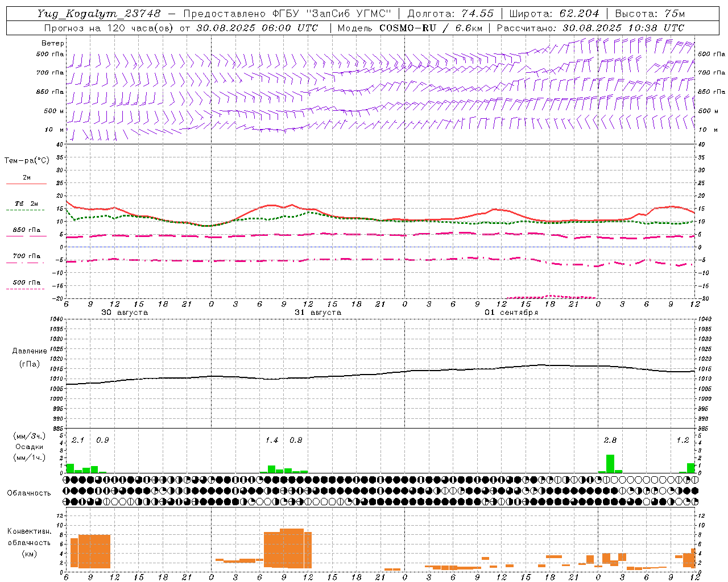
Task: Click the 700 гПа temperature legend entry
Action: [x=26, y=256]
